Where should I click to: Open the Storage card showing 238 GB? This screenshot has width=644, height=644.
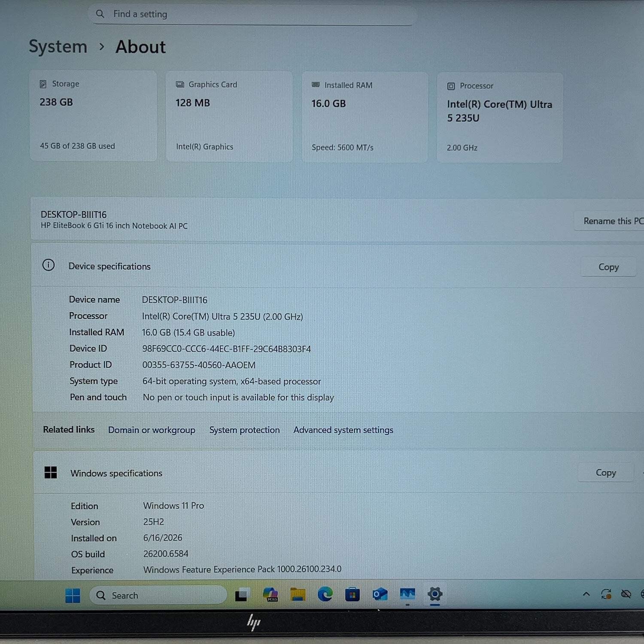pos(93,116)
